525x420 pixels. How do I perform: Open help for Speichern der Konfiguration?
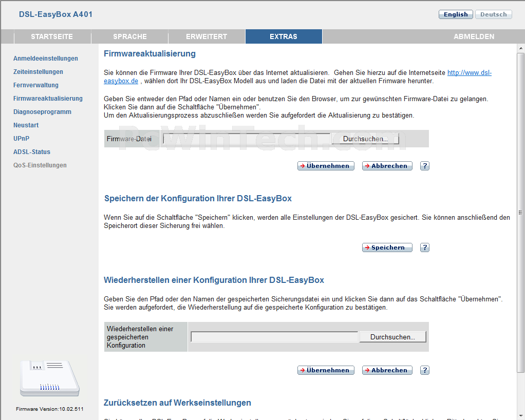point(424,247)
